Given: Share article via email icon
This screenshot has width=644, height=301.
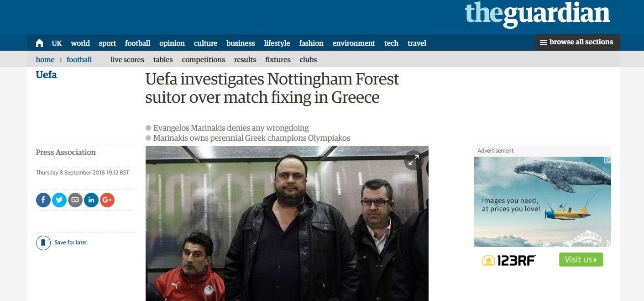Looking at the screenshot, I should (75, 200).
